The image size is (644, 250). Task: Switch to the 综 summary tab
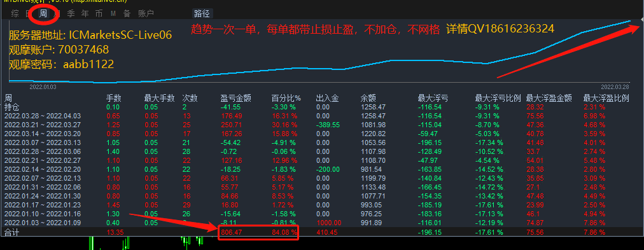tap(15, 13)
